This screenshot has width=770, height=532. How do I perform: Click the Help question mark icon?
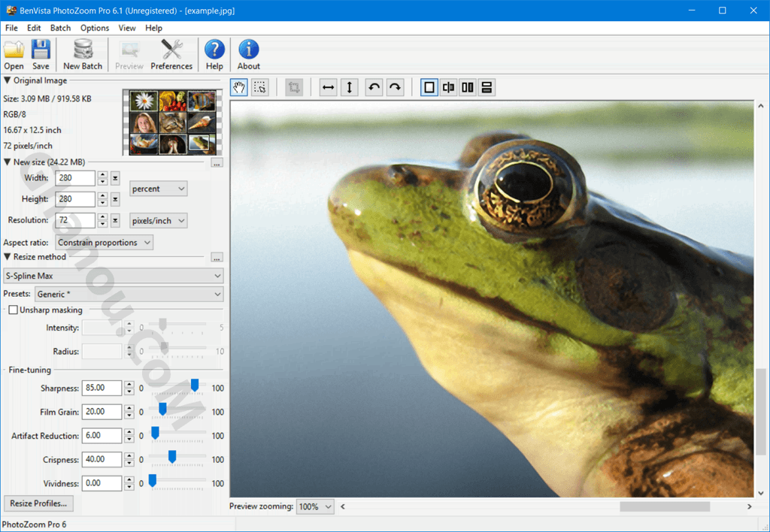pyautogui.click(x=214, y=54)
